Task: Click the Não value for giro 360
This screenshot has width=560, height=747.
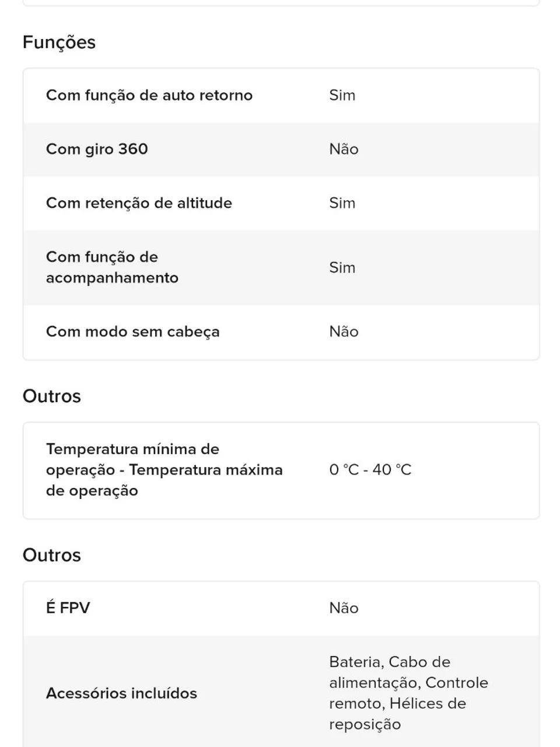Action: click(x=344, y=149)
